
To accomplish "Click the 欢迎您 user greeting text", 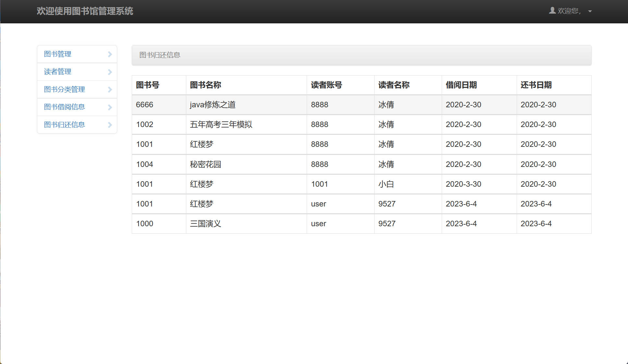I will click(x=569, y=11).
